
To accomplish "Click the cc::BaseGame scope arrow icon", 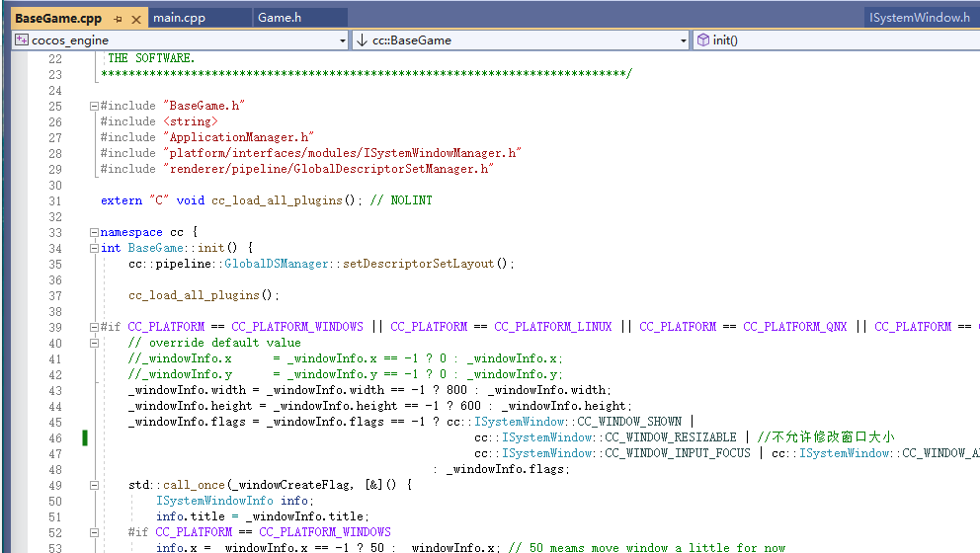I will [362, 39].
